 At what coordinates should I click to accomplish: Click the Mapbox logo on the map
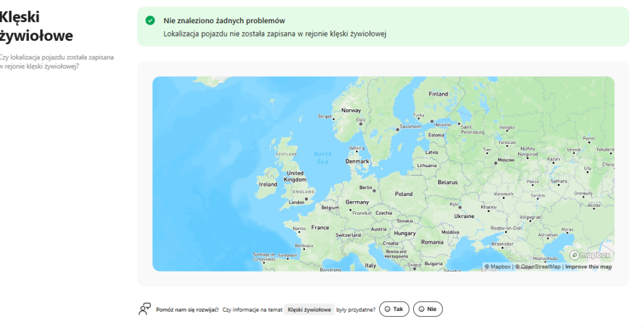click(x=590, y=255)
